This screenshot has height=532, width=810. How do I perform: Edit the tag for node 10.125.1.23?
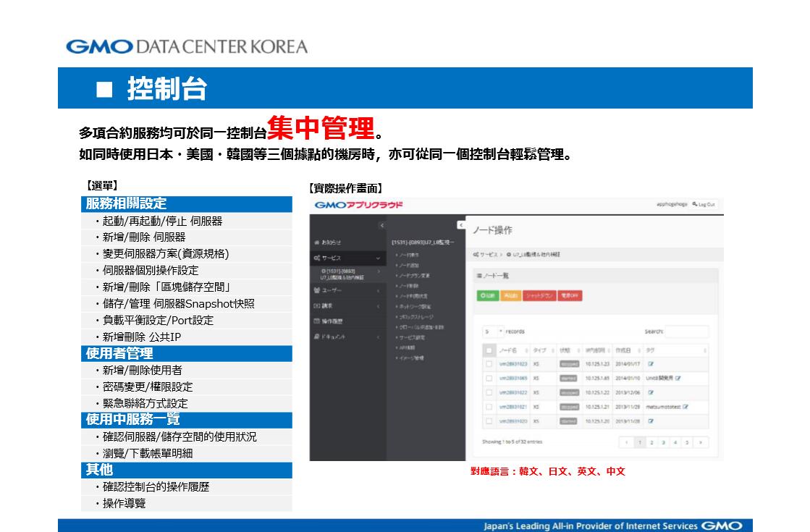click(x=651, y=364)
